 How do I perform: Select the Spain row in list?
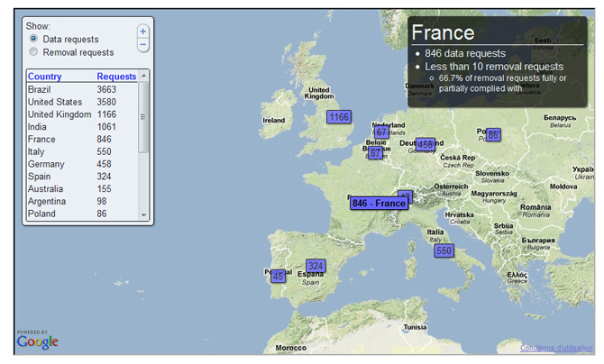(x=82, y=177)
